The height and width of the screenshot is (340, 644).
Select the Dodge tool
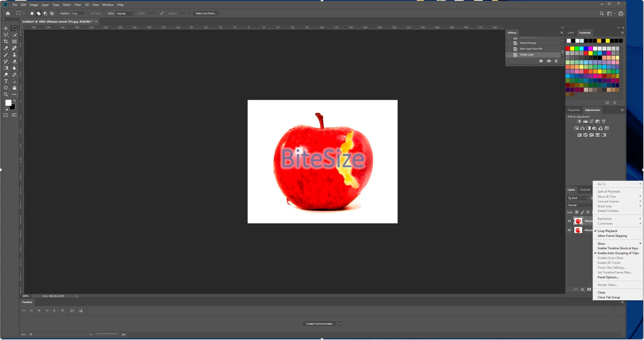[x=6, y=75]
